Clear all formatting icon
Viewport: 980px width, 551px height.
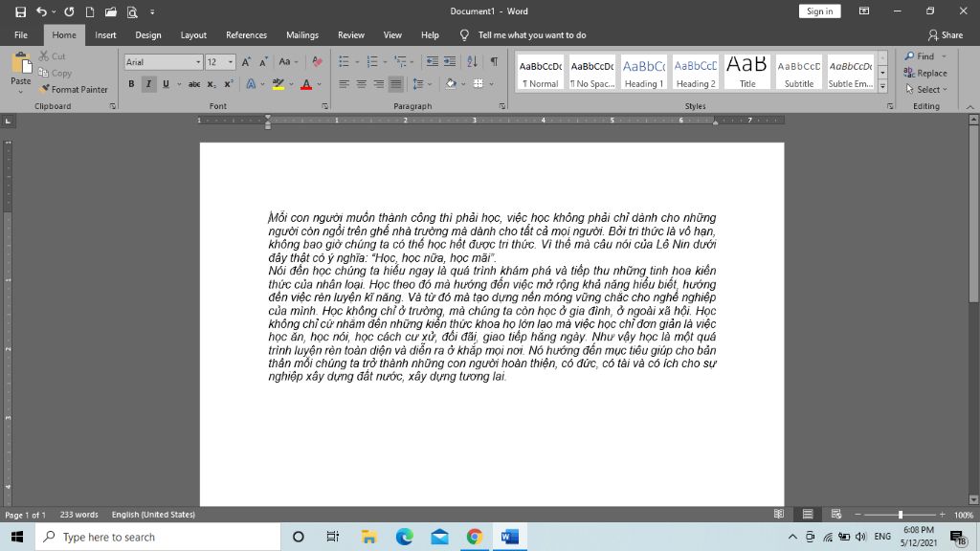(x=317, y=62)
